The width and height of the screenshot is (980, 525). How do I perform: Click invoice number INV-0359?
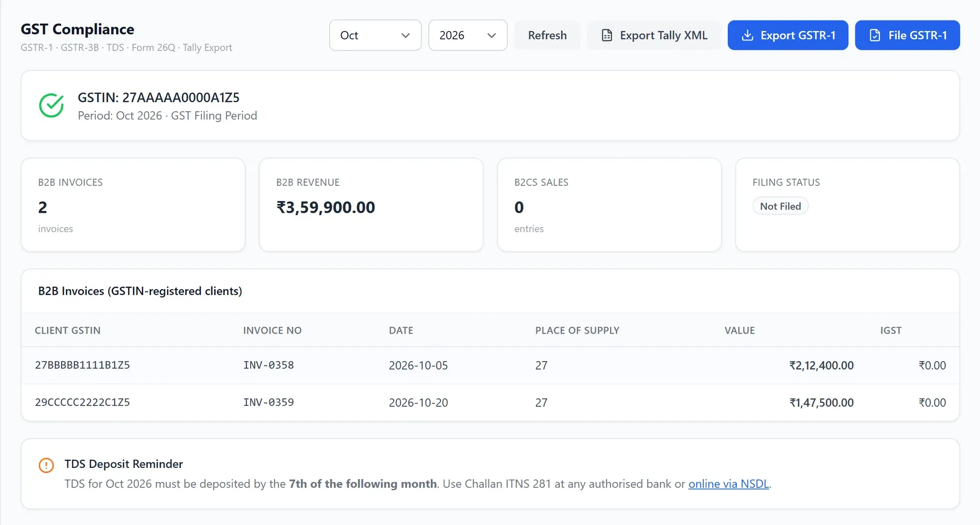click(268, 402)
